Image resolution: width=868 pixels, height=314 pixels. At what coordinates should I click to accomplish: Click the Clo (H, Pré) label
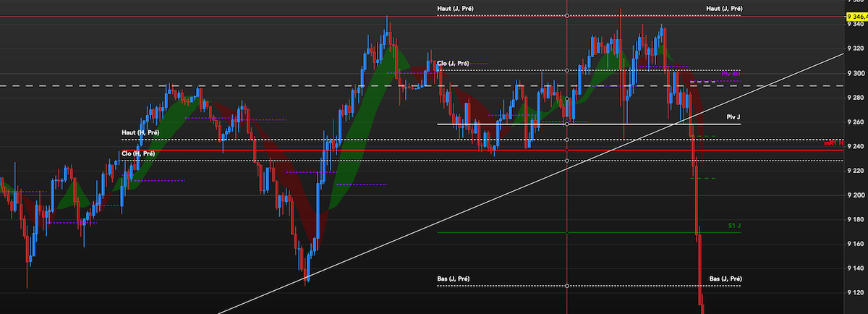coord(138,153)
